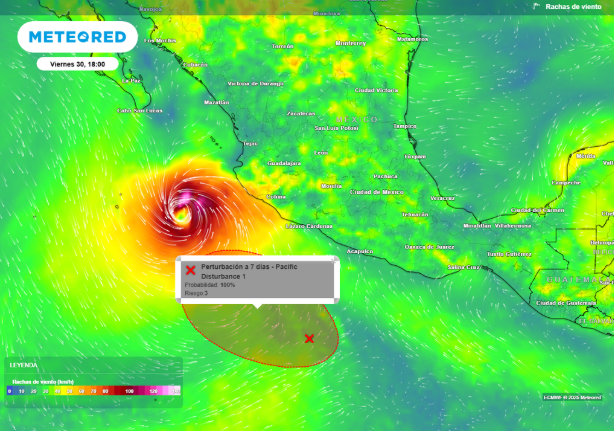Click the GUATEMALA country label
Image resolution: width=614 pixels, height=431 pixels.
coord(578,280)
